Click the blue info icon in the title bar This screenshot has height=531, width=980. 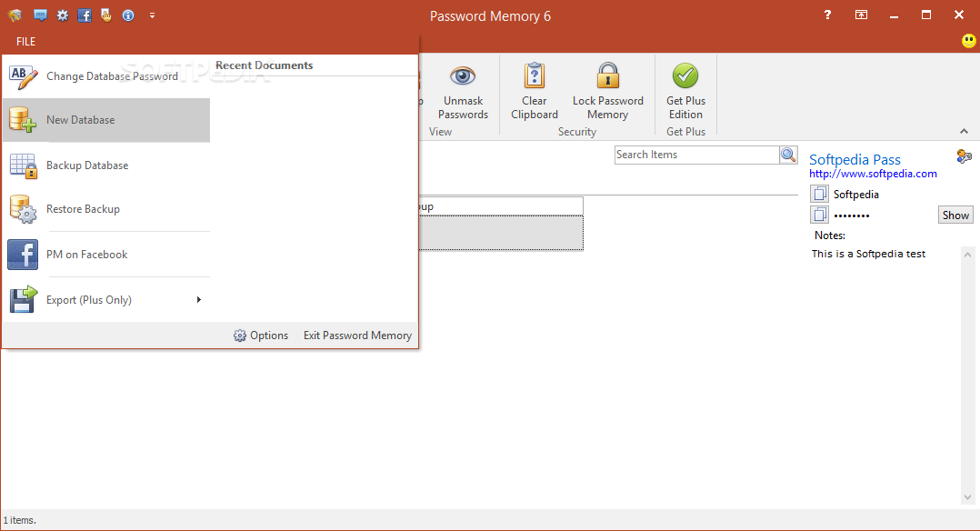point(128,15)
